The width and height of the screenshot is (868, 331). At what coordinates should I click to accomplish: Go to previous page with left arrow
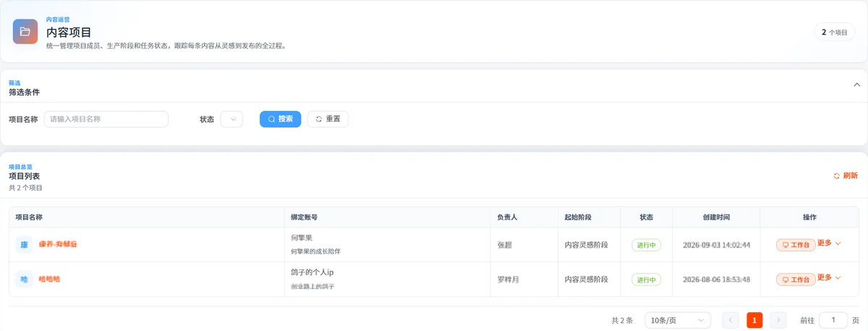[731, 320]
